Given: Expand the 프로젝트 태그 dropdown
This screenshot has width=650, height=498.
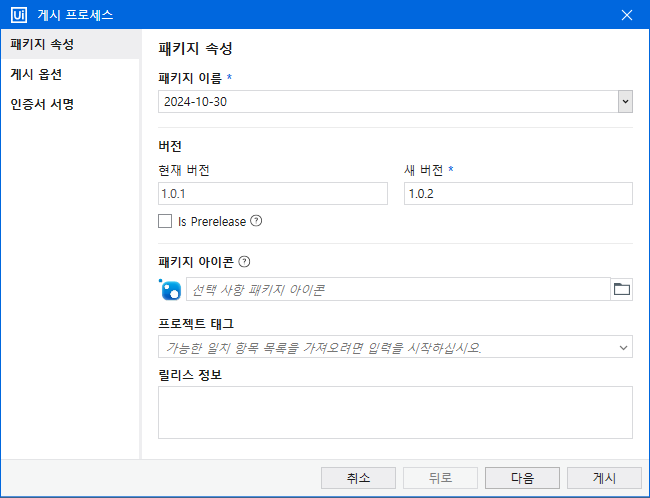Looking at the screenshot, I should pos(623,347).
